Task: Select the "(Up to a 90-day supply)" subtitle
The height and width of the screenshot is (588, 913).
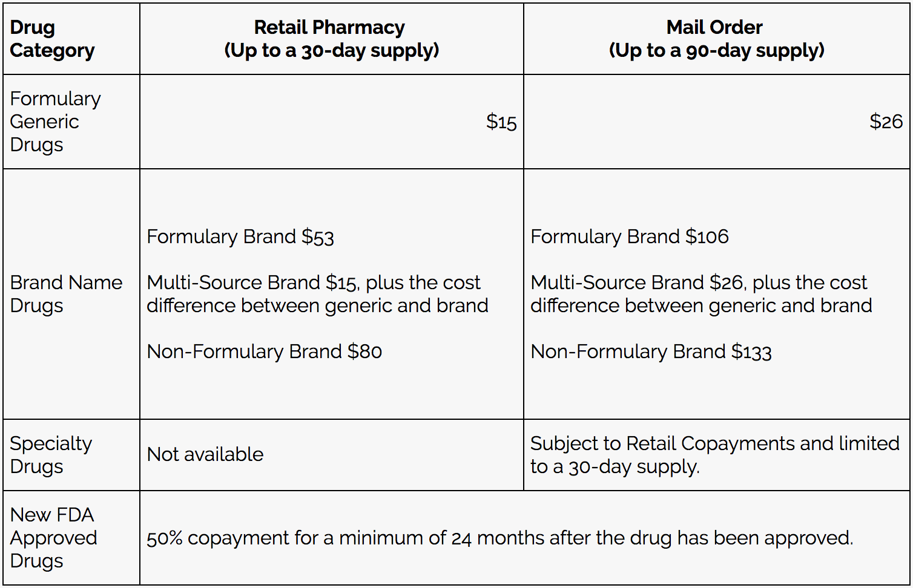Action: point(716,50)
